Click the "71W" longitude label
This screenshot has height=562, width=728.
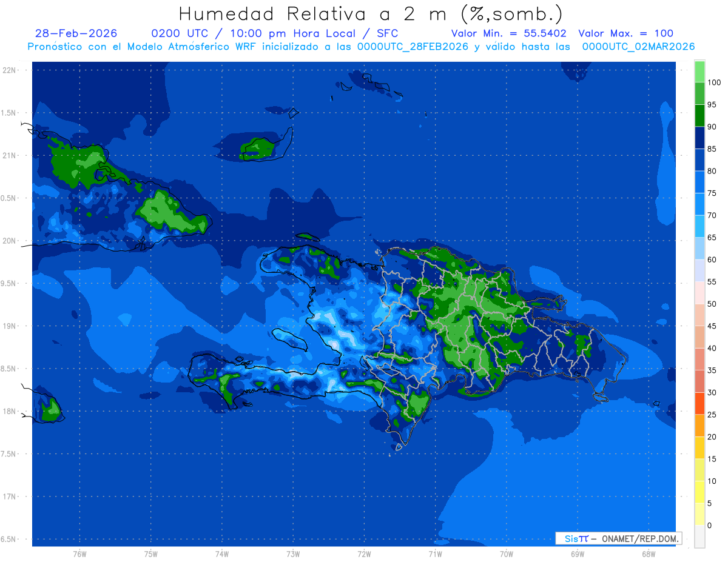coord(435,554)
